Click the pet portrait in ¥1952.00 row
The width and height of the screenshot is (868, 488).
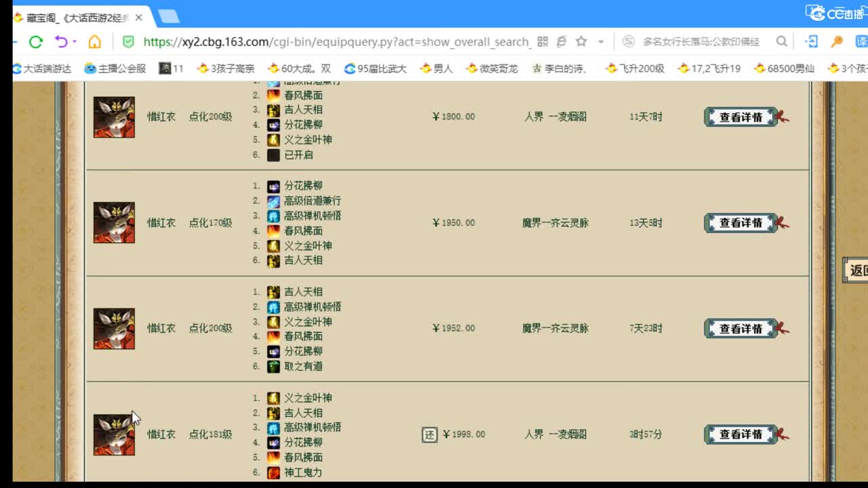pos(114,328)
